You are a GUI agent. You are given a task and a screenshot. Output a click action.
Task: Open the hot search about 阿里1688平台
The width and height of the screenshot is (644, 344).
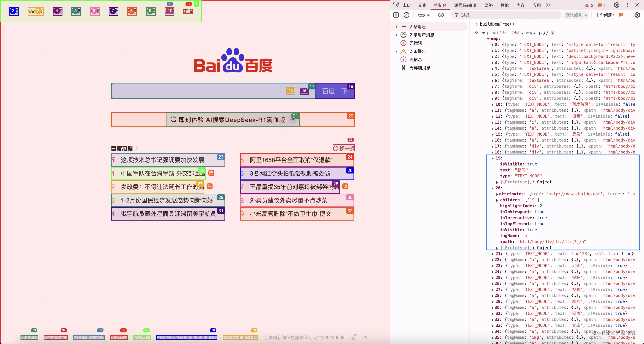(x=291, y=160)
